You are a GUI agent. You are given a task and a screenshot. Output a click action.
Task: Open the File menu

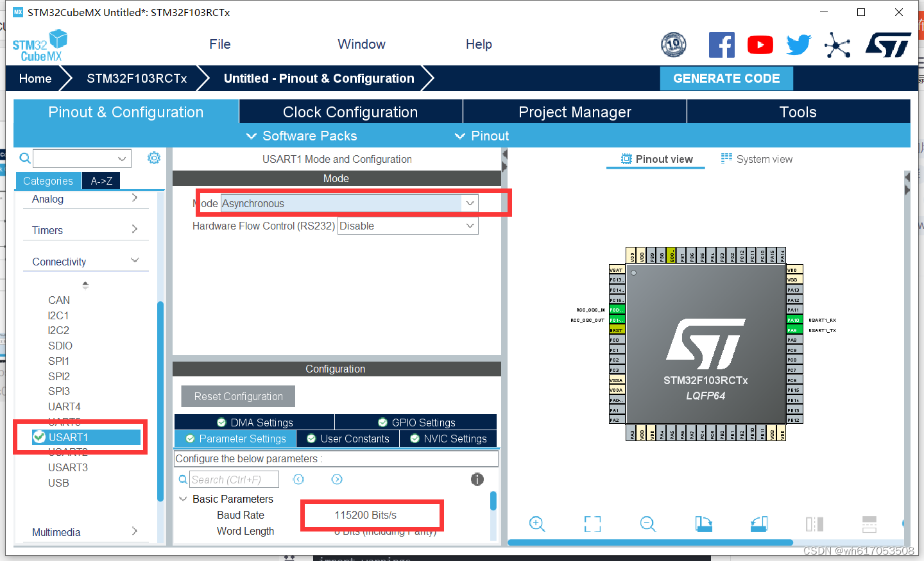point(219,44)
